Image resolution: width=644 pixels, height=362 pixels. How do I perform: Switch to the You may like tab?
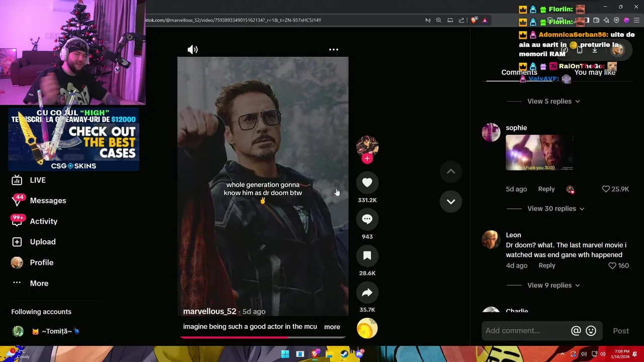pyautogui.click(x=595, y=72)
